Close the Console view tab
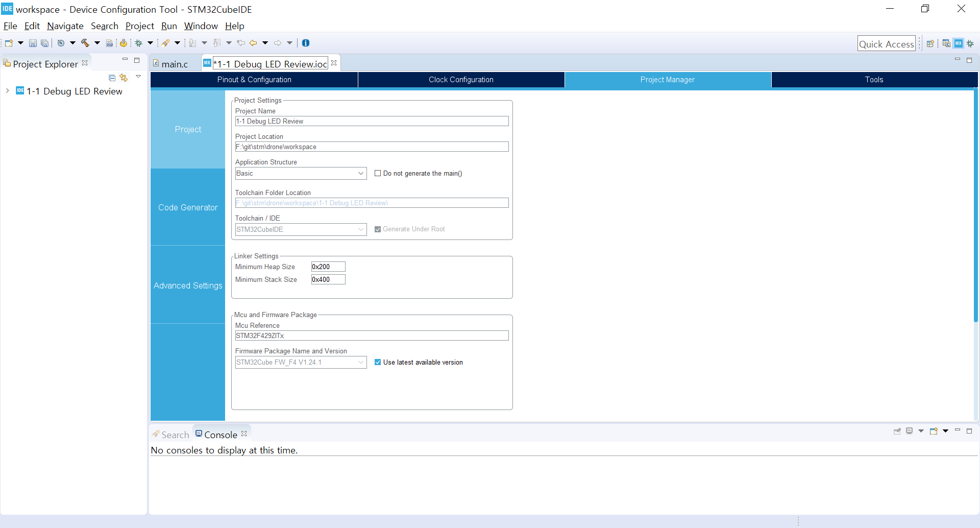This screenshot has height=528, width=980. (x=244, y=434)
